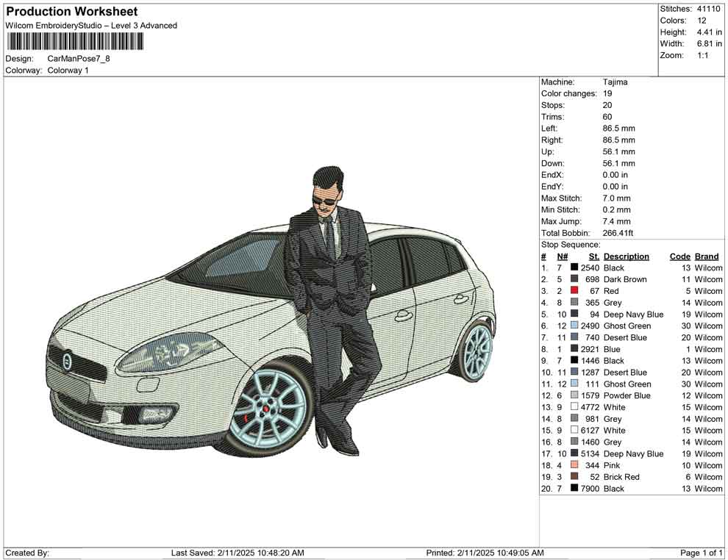The height and width of the screenshot is (560, 728).
Task: Open the design name CarManPose7_8
Action: pos(79,59)
